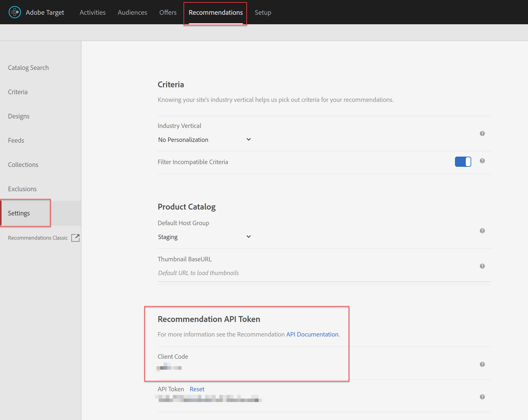Open the Industry Vertical dropdown
This screenshot has width=528, height=420.
(x=205, y=140)
